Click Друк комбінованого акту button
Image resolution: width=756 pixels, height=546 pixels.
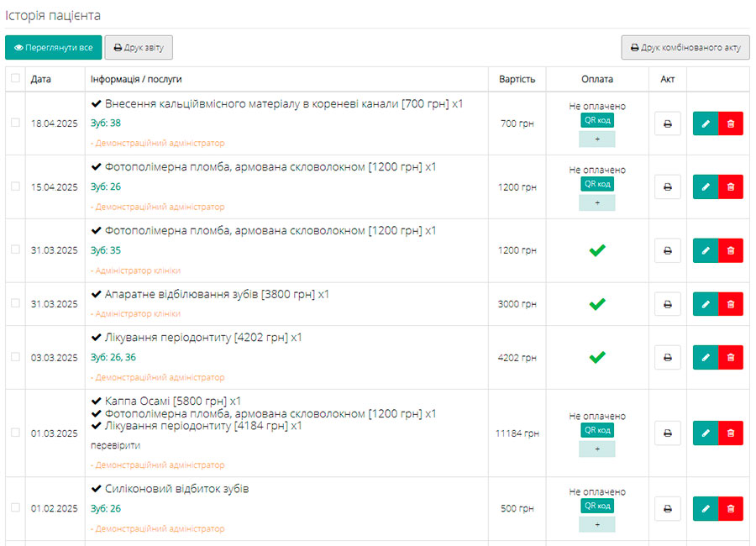pos(685,47)
